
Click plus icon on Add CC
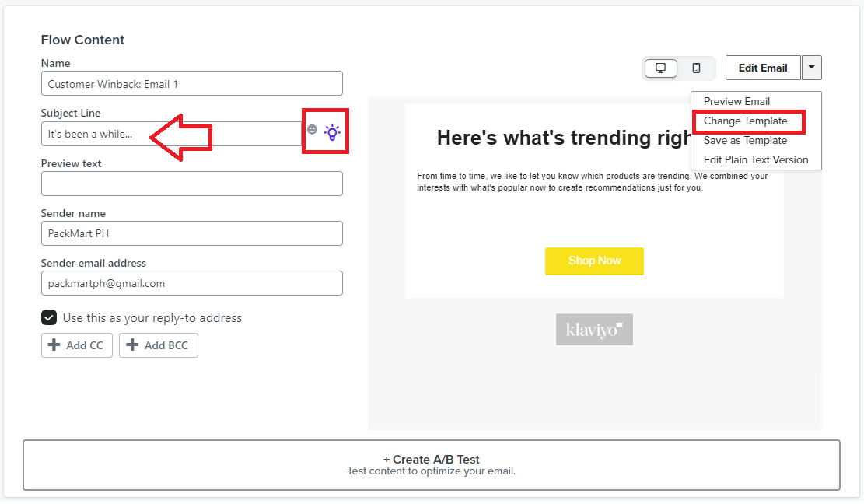[x=54, y=345]
